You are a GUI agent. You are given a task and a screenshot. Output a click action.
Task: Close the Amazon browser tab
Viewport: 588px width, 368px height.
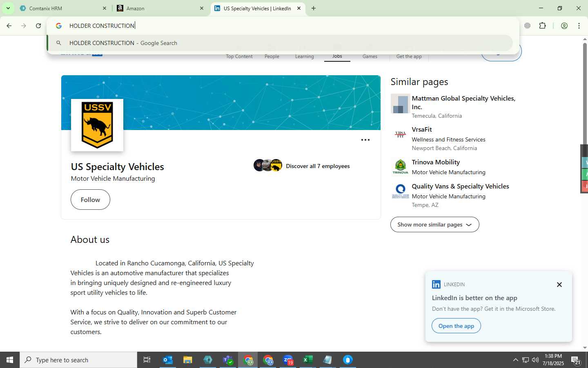(x=201, y=8)
